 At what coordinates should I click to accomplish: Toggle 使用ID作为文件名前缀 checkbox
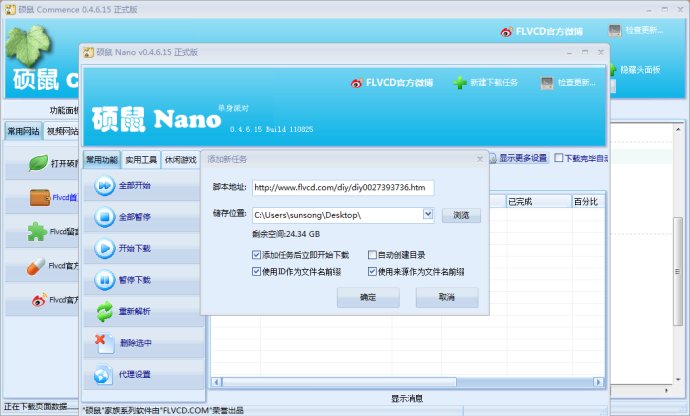click(257, 272)
